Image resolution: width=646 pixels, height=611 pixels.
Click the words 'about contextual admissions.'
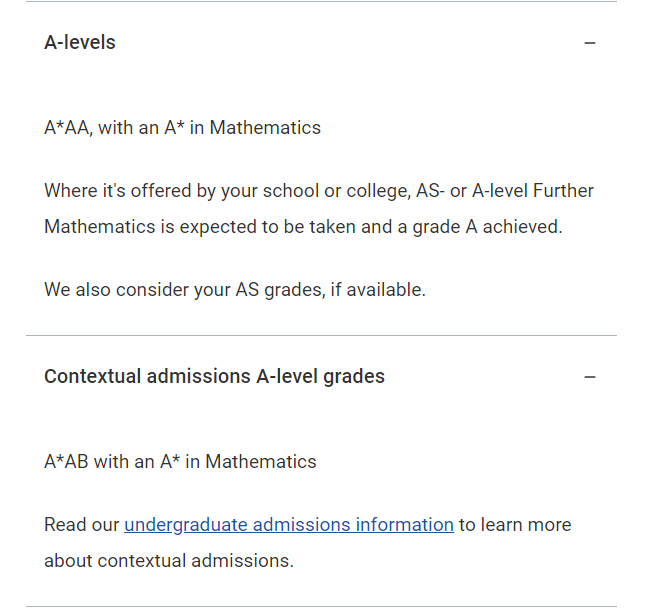(169, 561)
